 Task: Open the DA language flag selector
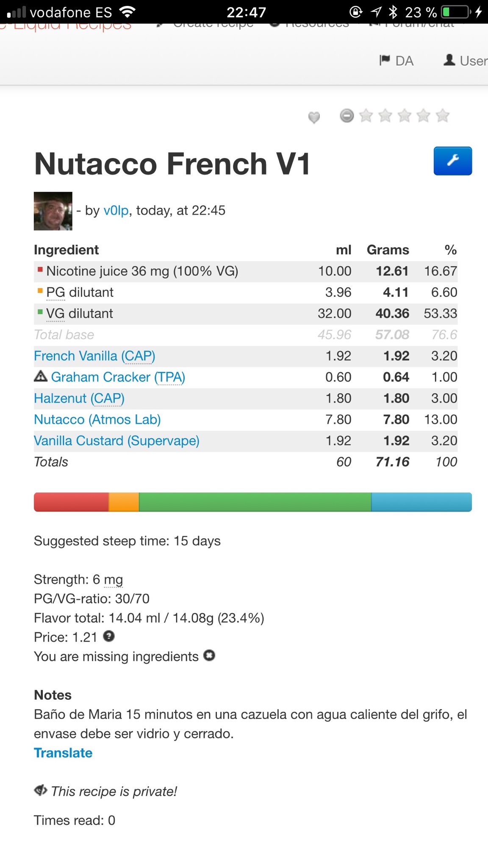pyautogui.click(x=396, y=61)
